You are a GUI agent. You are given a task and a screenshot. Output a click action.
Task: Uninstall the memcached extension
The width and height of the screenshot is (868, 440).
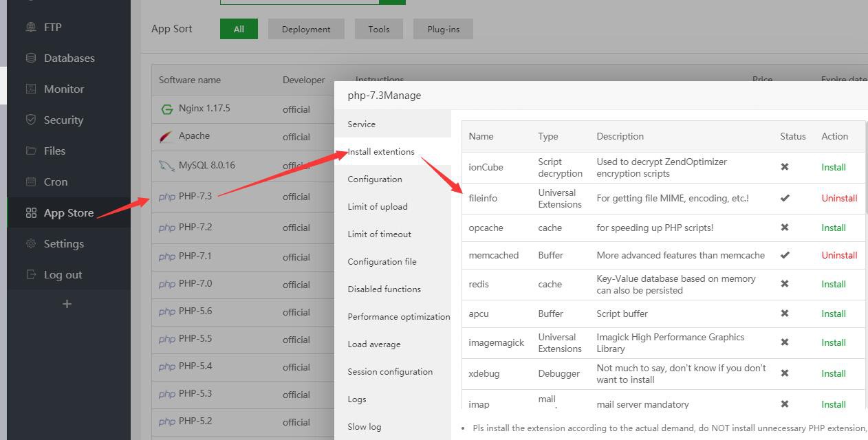pos(839,255)
